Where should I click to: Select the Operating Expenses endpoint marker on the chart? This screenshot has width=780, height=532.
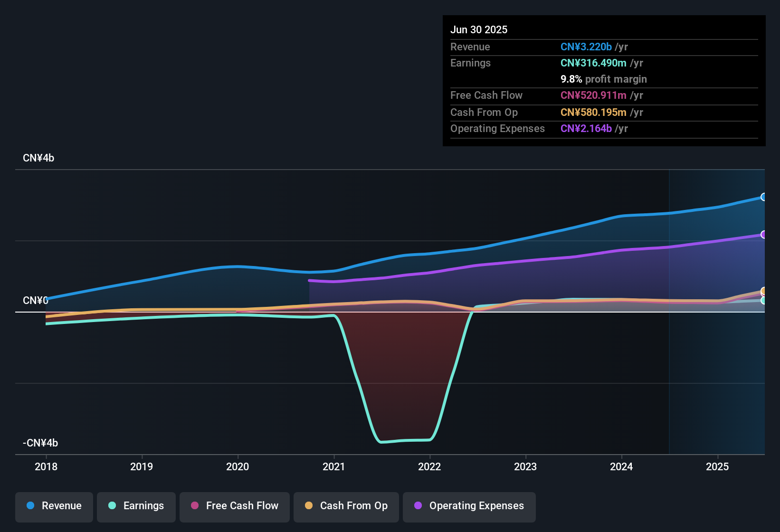(764, 234)
